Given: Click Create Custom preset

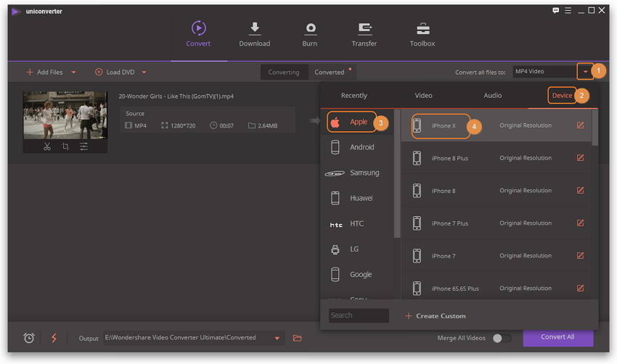Looking at the screenshot, I should point(436,315).
